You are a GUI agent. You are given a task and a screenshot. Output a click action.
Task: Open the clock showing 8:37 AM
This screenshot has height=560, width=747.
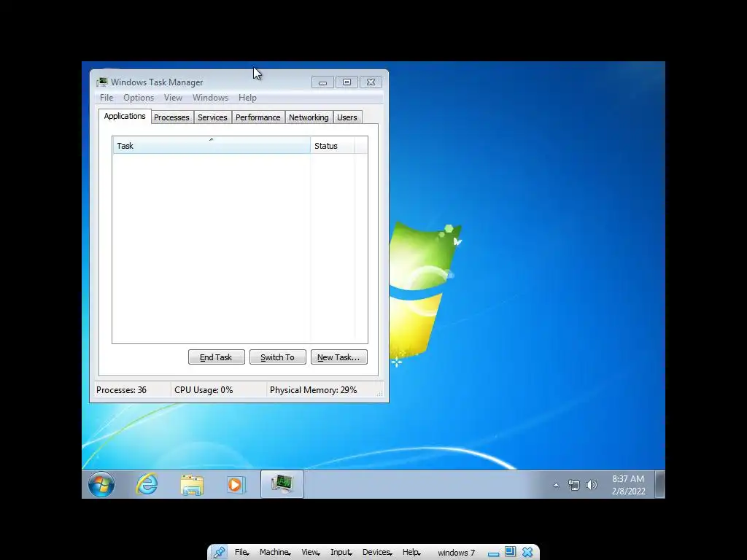click(x=628, y=485)
